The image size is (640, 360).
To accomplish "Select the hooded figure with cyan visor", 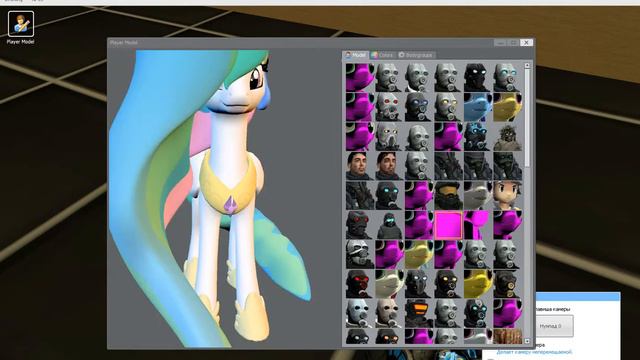I will click(x=389, y=224).
